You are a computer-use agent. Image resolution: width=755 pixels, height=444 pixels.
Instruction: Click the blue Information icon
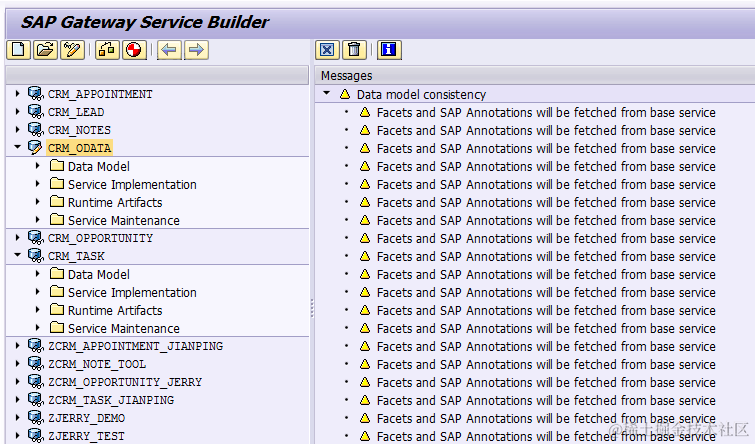[x=389, y=50]
